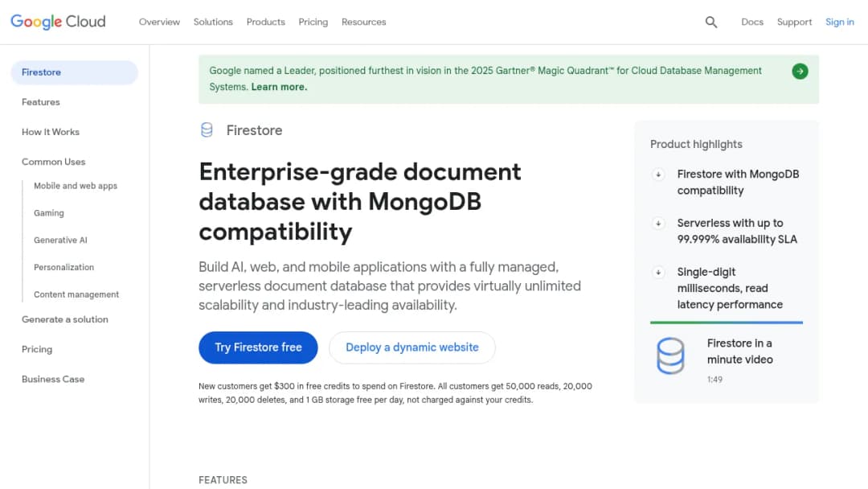868x489 pixels.
Task: Click the 1:49 video duration
Action: [x=714, y=380]
